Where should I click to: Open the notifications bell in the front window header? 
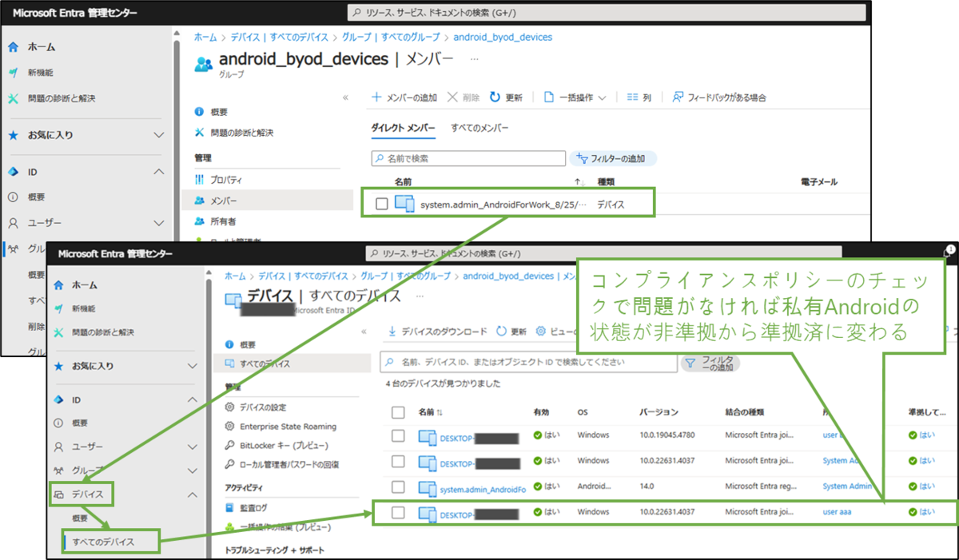click(x=950, y=252)
